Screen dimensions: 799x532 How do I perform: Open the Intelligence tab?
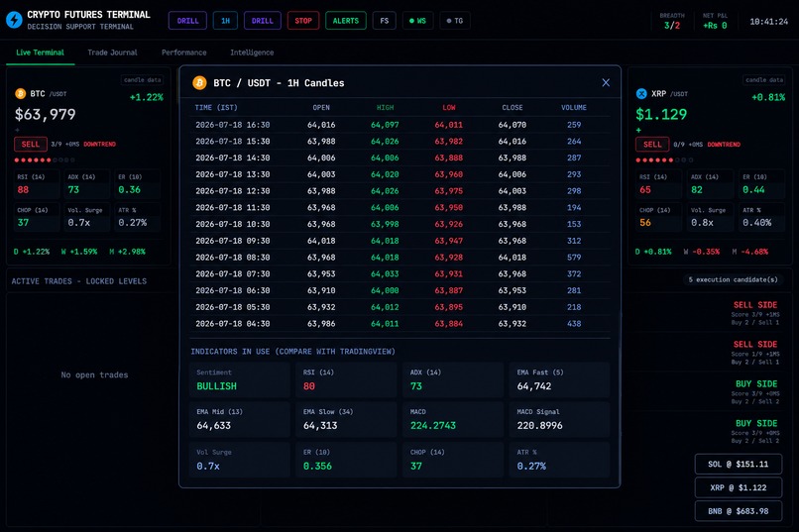252,53
